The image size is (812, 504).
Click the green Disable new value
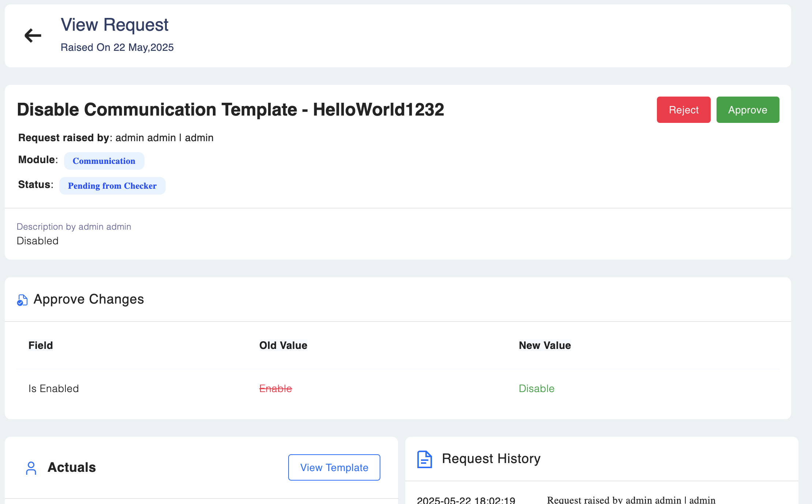click(x=537, y=388)
